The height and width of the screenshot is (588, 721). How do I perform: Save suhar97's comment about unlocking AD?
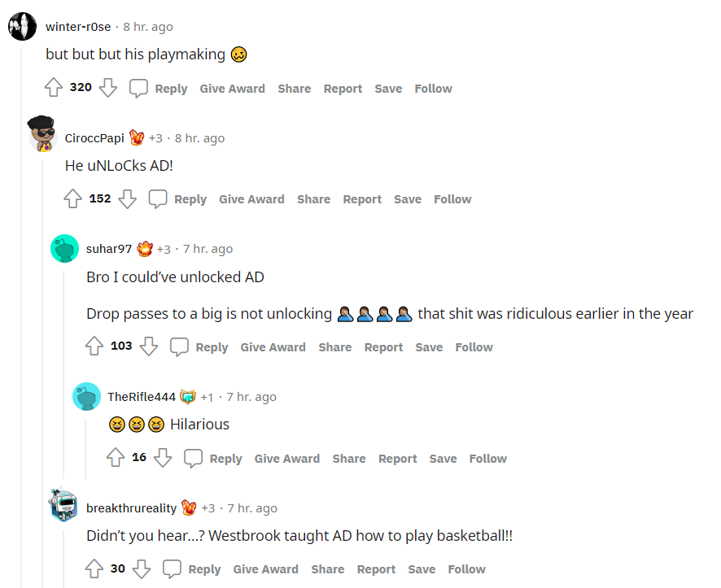[429, 347]
